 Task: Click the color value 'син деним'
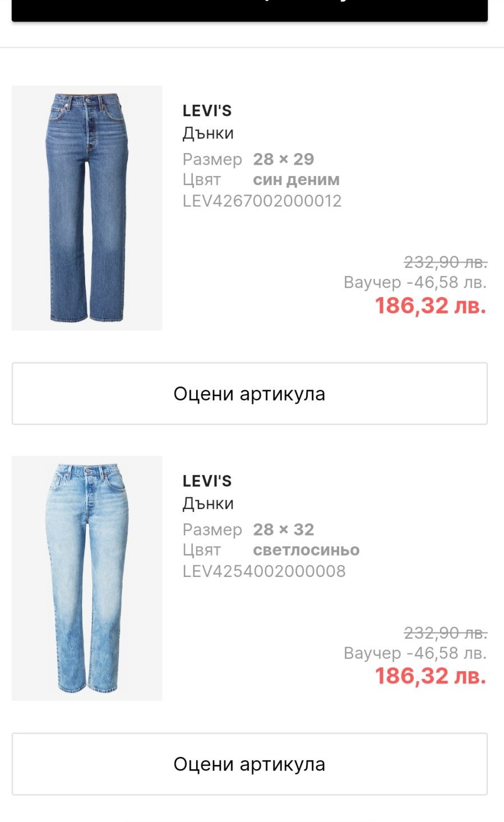tap(296, 180)
